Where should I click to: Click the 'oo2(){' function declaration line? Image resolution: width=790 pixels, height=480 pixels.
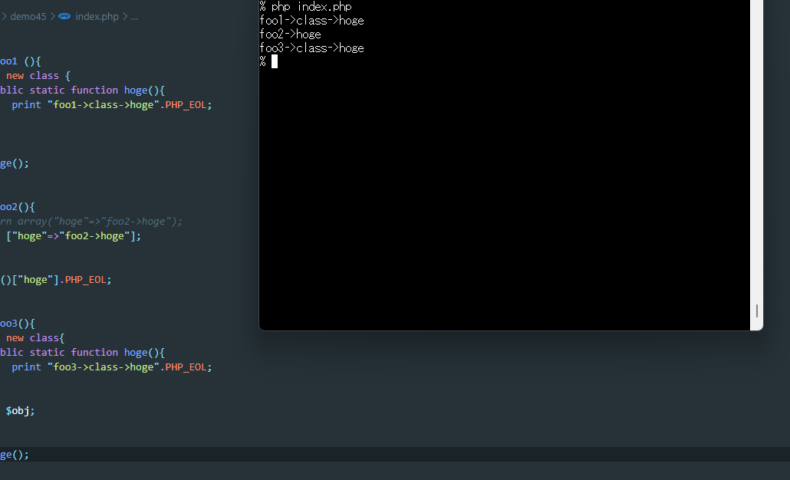[18, 207]
